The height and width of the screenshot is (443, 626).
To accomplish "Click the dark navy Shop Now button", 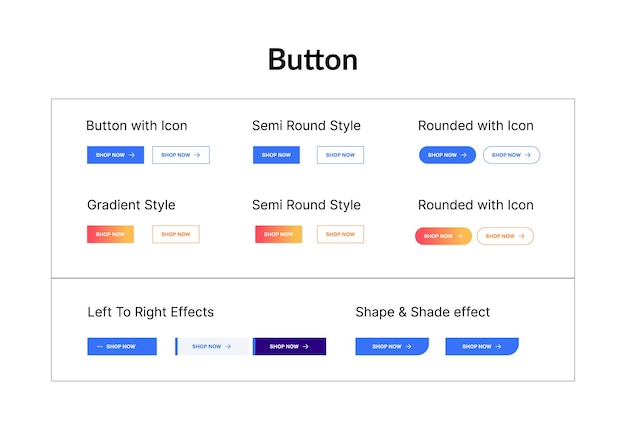I will 289,346.
